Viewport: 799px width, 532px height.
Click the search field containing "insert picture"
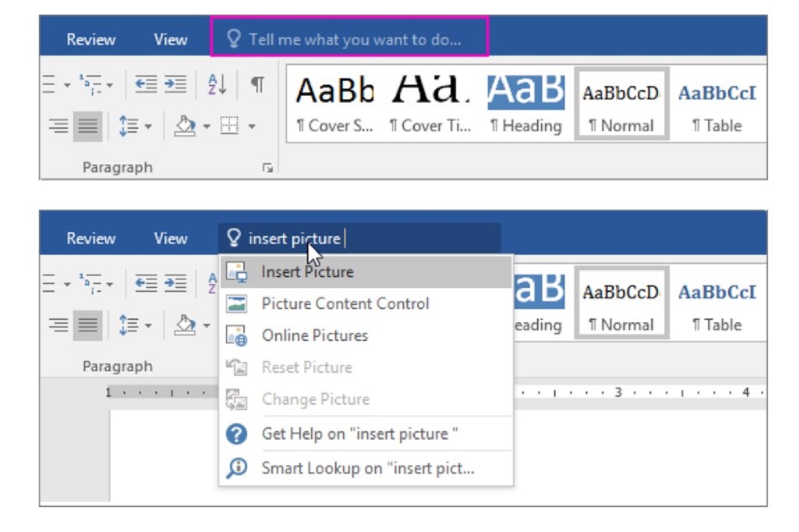[359, 238]
